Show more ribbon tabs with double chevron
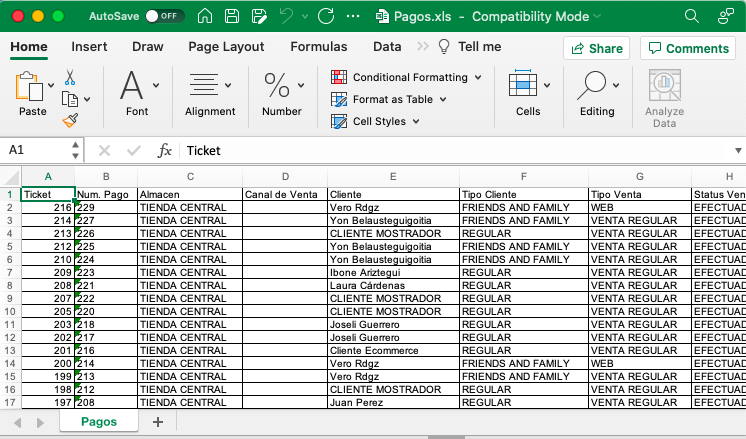The height and width of the screenshot is (439, 746). coord(422,47)
